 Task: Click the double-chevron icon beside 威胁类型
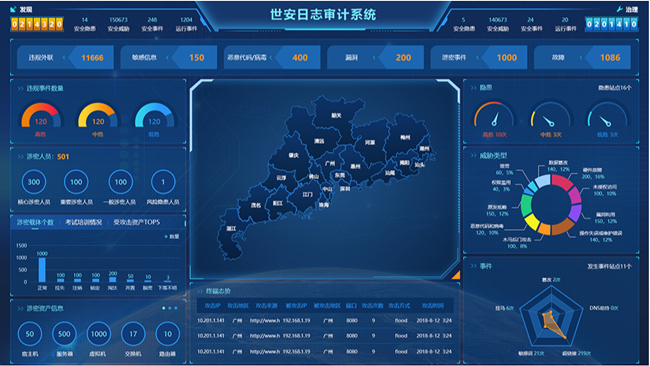[473, 156]
